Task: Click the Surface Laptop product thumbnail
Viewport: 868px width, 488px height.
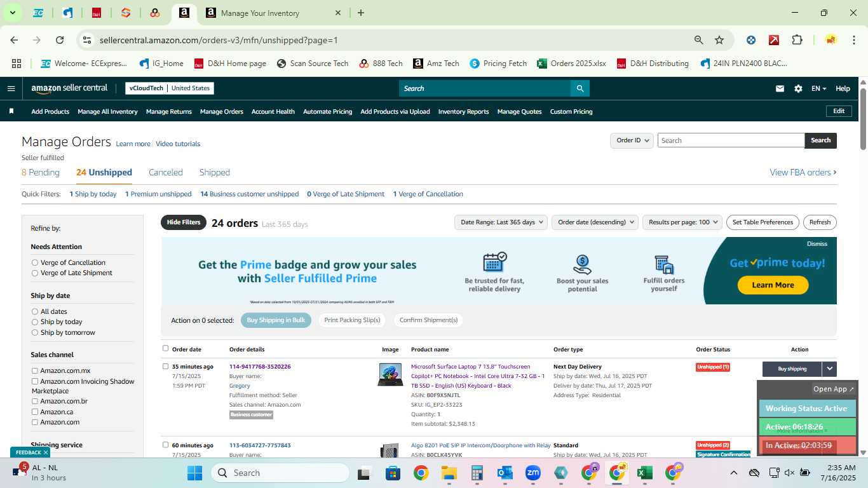Action: click(x=390, y=374)
